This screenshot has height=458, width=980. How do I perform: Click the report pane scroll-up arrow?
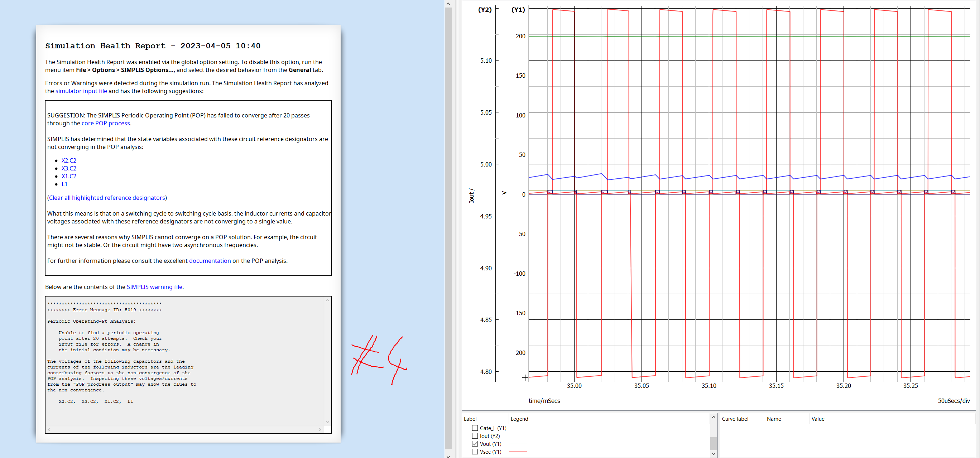click(448, 4)
